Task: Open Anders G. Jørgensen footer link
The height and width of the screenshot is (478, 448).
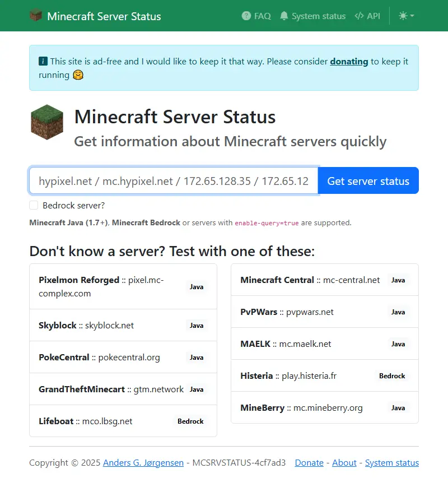Action: click(x=143, y=463)
